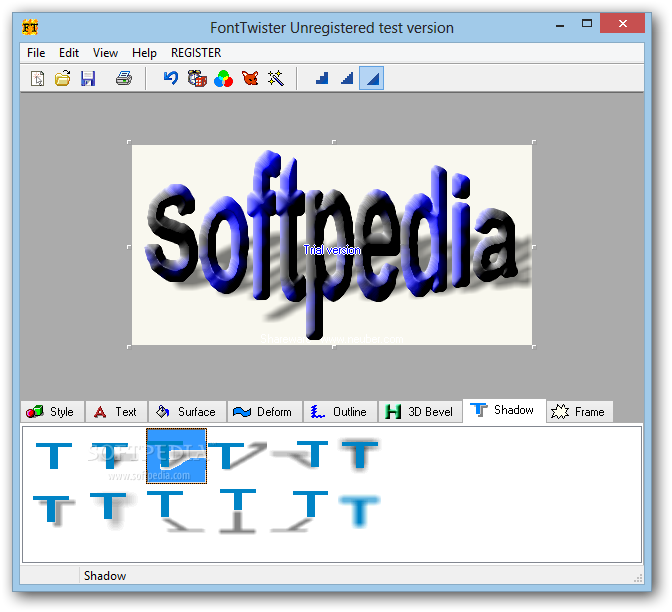672x612 pixels.
Task: Click the Print toolbar icon
Action: pos(124,78)
